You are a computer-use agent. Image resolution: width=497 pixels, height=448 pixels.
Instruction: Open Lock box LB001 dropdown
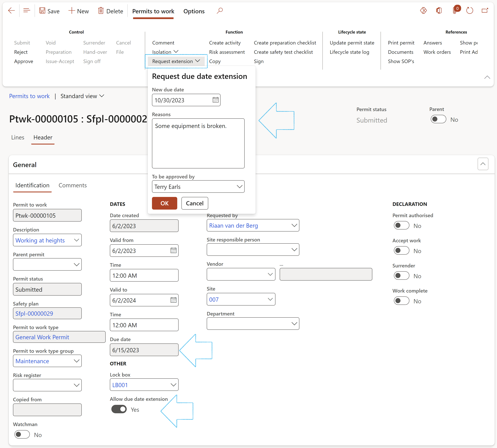(x=173, y=385)
